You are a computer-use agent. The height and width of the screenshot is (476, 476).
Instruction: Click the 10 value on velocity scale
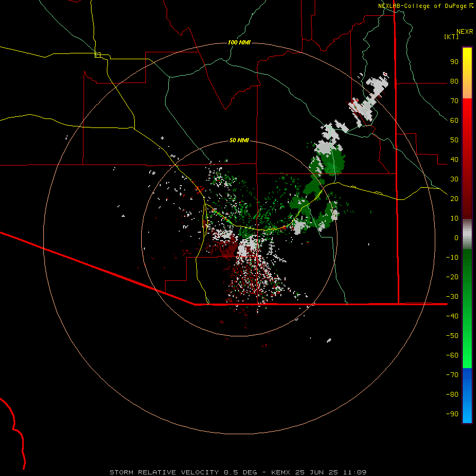454,218
